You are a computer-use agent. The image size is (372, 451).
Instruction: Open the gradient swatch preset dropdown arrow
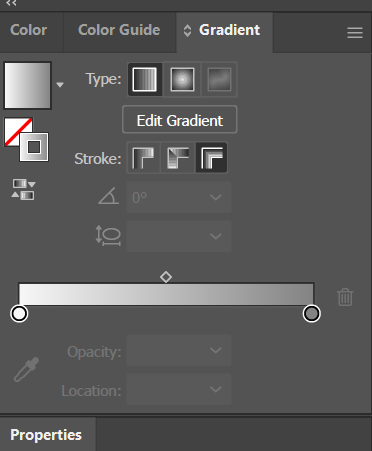coord(60,85)
